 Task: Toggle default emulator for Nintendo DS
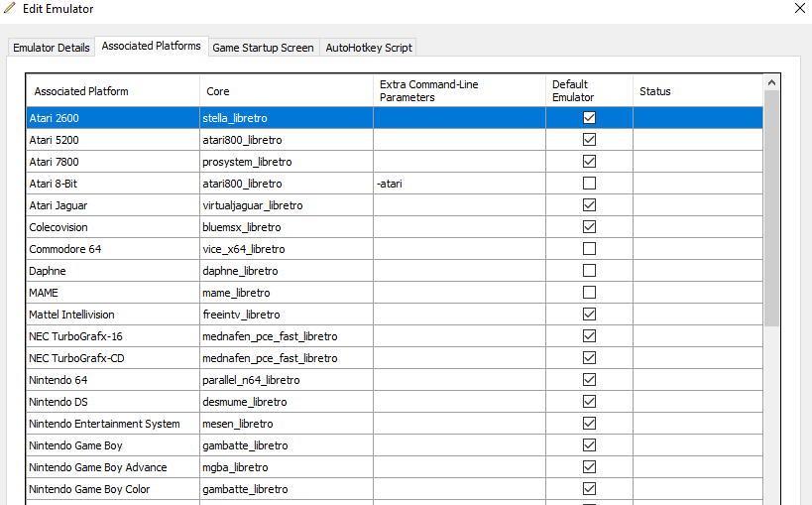[589, 401]
